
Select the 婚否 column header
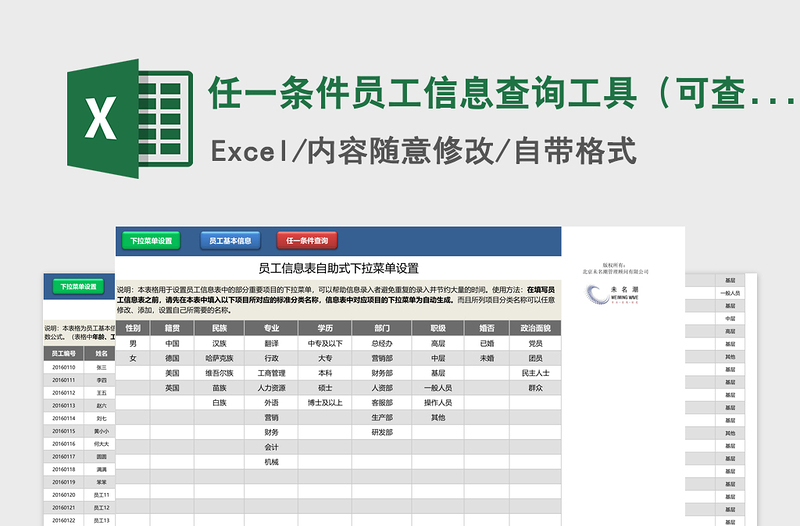(487, 328)
